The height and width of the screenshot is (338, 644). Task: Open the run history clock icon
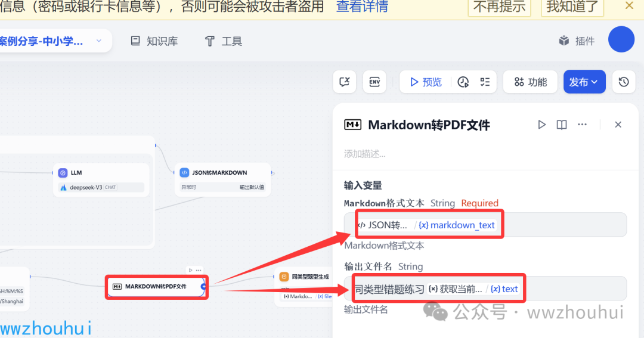[x=463, y=82]
